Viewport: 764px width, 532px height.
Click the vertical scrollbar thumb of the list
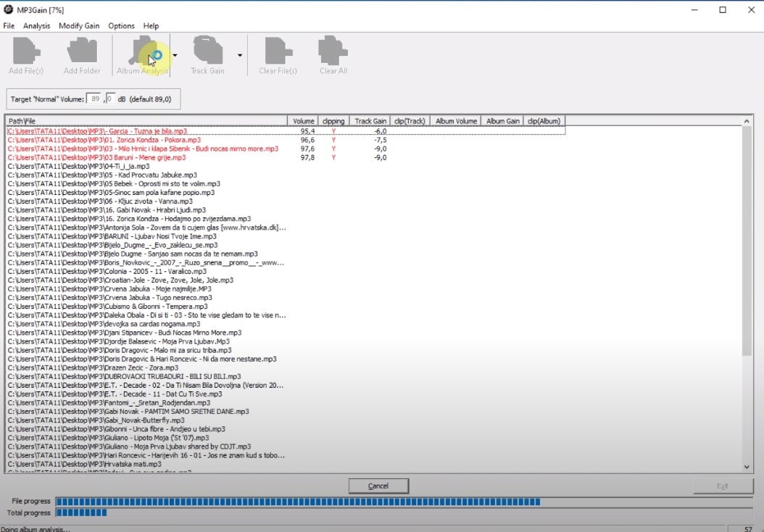[747, 241]
